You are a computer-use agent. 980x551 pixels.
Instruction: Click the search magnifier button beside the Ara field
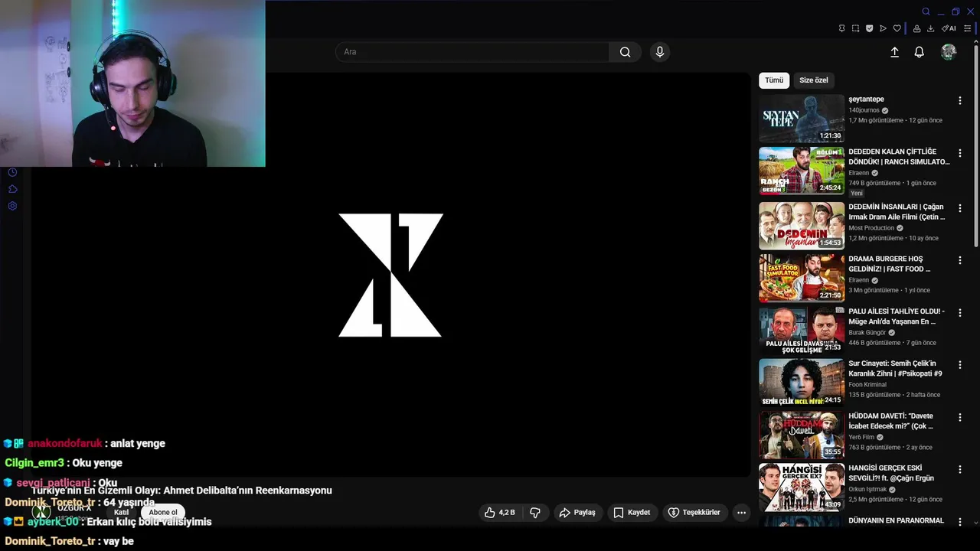point(625,52)
